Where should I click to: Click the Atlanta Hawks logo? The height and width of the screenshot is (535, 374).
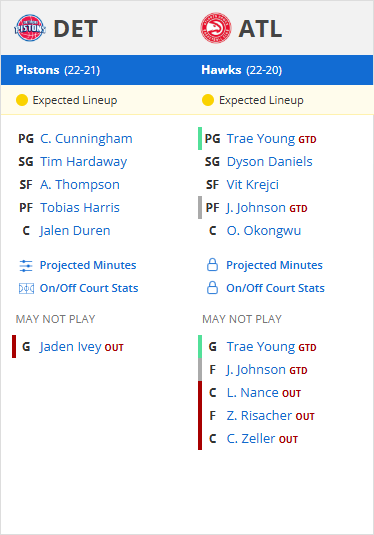216,28
